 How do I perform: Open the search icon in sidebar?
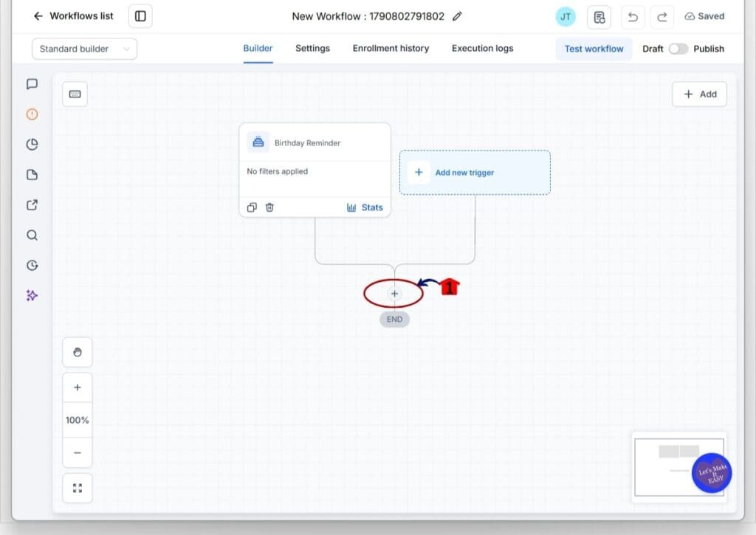click(32, 235)
